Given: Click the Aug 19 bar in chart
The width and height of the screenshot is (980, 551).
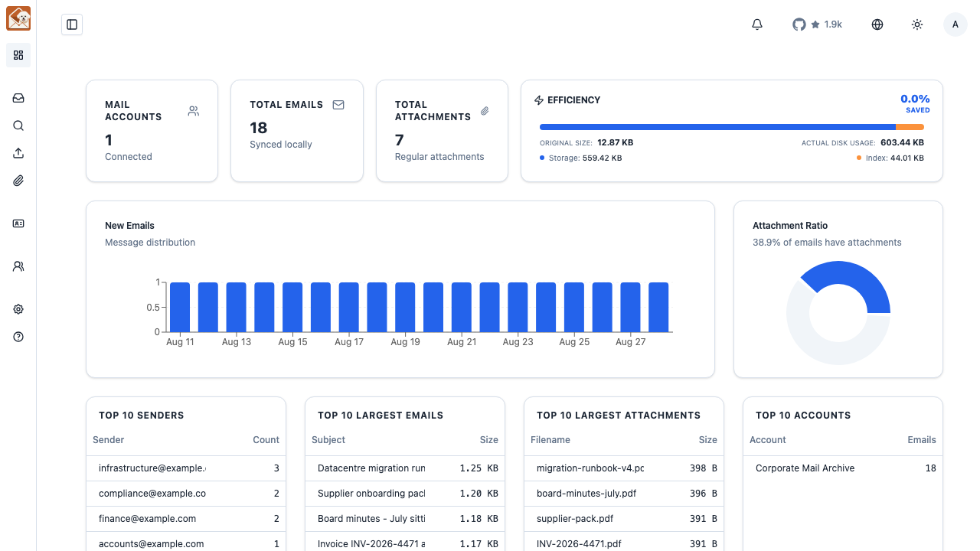Looking at the screenshot, I should (x=405, y=307).
